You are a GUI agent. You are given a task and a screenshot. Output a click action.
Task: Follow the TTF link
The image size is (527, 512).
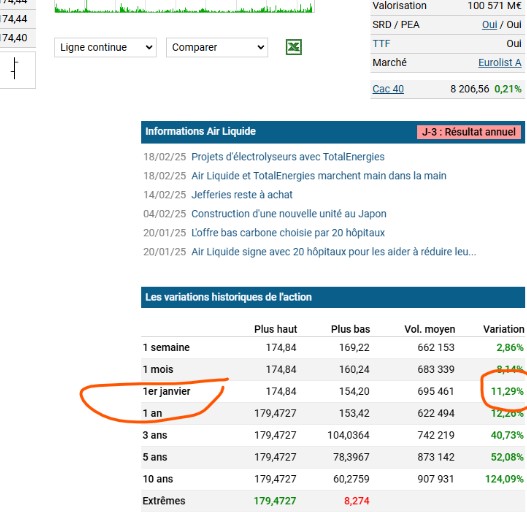coord(381,43)
